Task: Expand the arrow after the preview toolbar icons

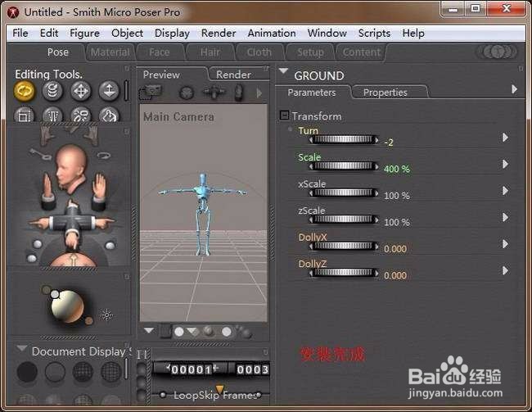Action: (x=259, y=93)
